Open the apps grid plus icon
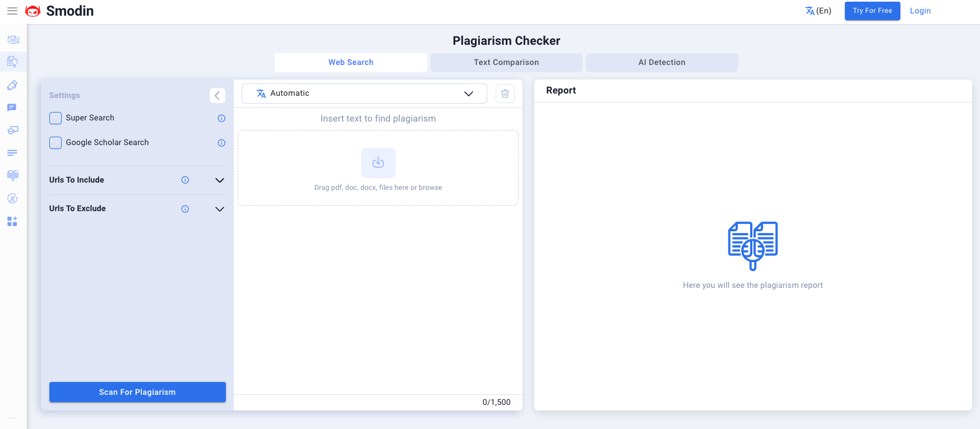The image size is (980, 429). 12,221
